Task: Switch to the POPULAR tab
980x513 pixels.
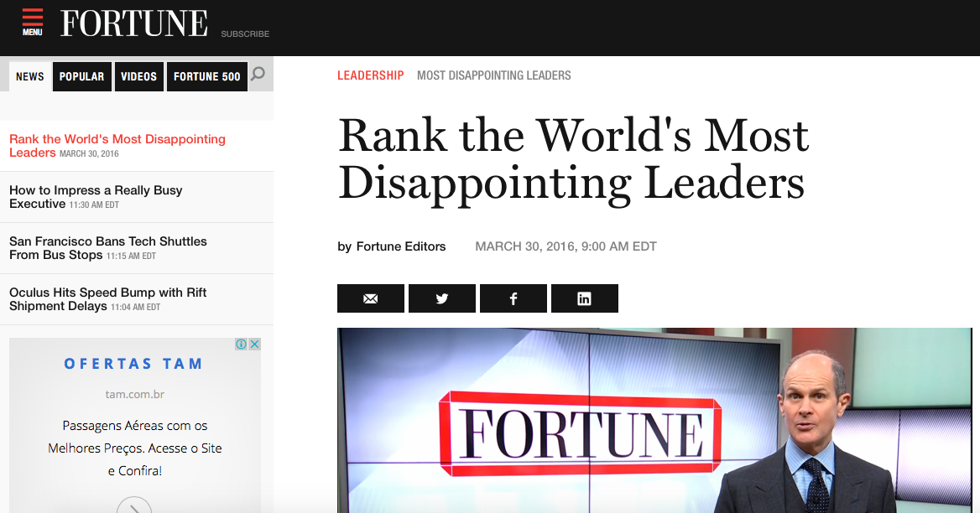Action: click(x=82, y=77)
